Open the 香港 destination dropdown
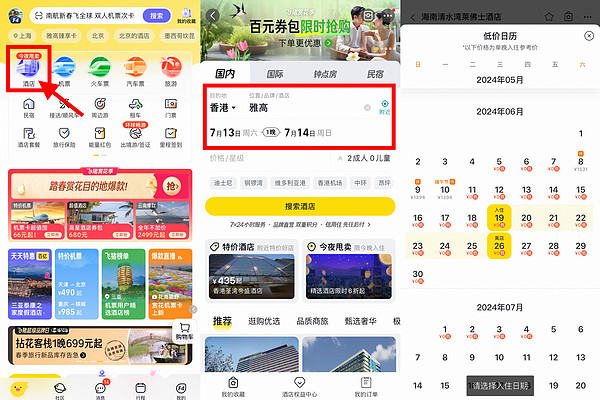The height and width of the screenshot is (400, 600). (x=222, y=108)
